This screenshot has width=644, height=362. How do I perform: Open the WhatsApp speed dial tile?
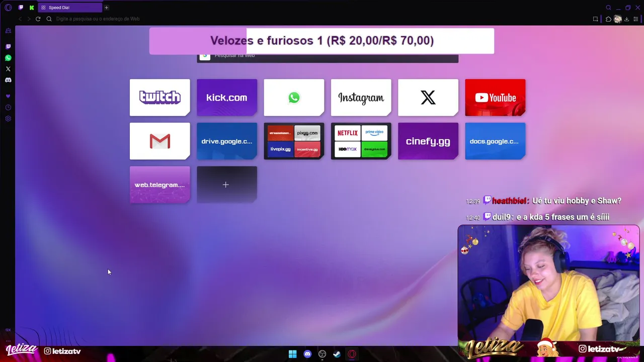pos(294,98)
